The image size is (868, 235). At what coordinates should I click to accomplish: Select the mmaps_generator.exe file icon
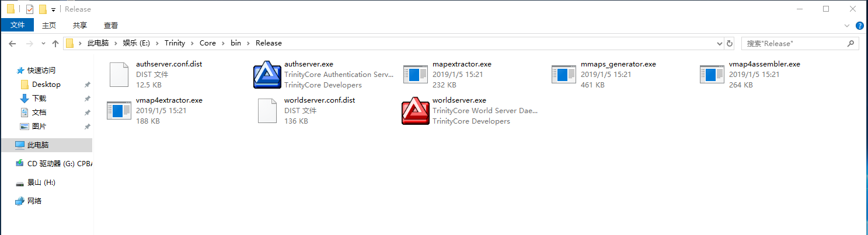click(564, 75)
